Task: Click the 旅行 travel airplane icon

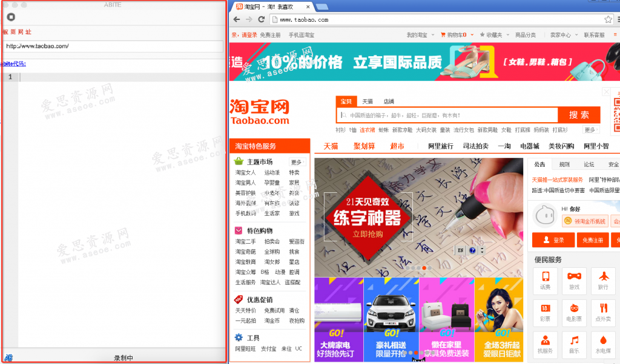Action: 602,281
